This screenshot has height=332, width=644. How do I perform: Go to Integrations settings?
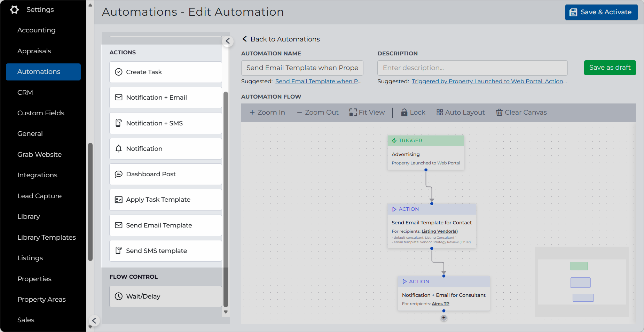[x=37, y=175]
